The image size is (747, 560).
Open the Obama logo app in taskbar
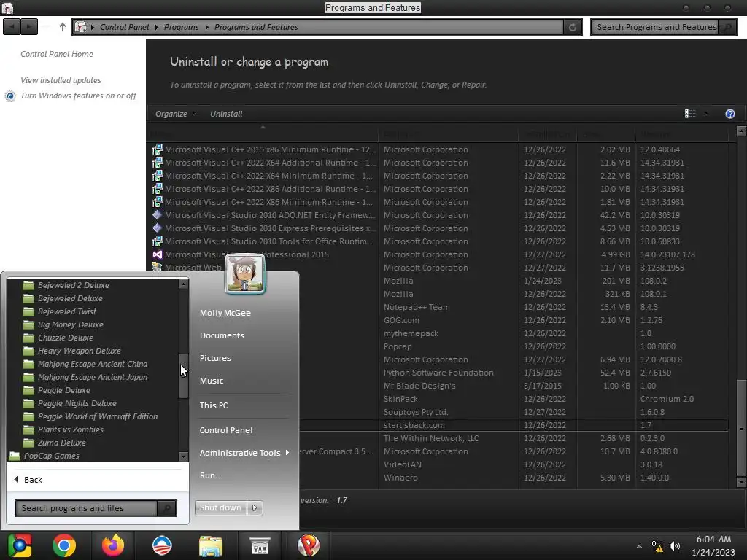click(x=162, y=545)
